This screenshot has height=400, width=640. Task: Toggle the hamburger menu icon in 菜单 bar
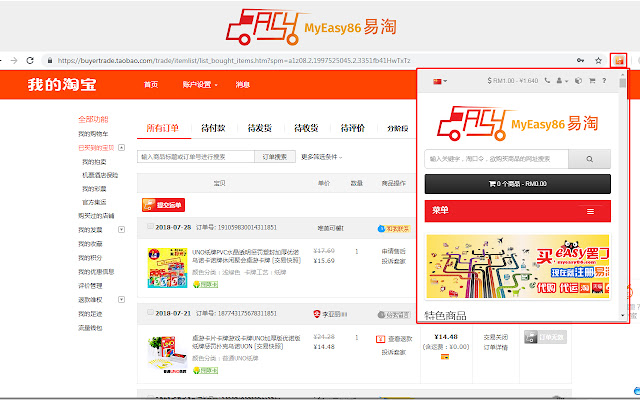click(x=590, y=211)
